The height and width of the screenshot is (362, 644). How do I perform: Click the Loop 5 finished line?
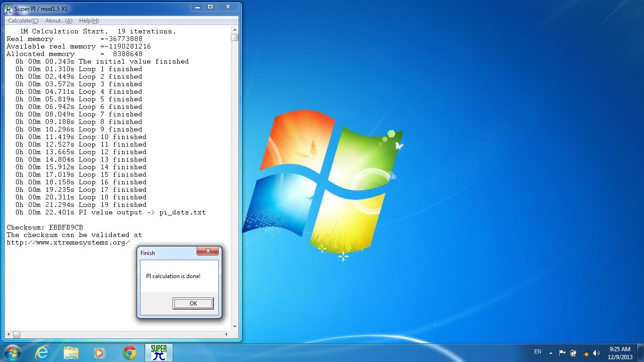[x=79, y=99]
